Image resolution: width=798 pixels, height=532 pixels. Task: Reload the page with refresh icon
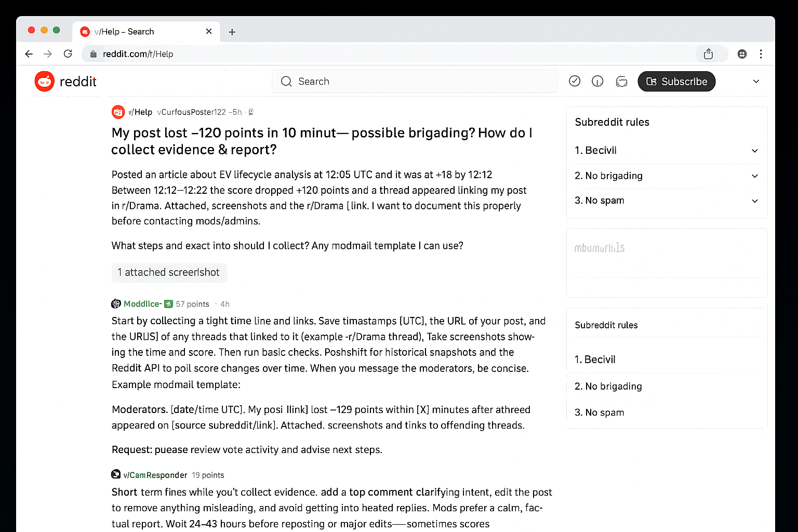68,54
